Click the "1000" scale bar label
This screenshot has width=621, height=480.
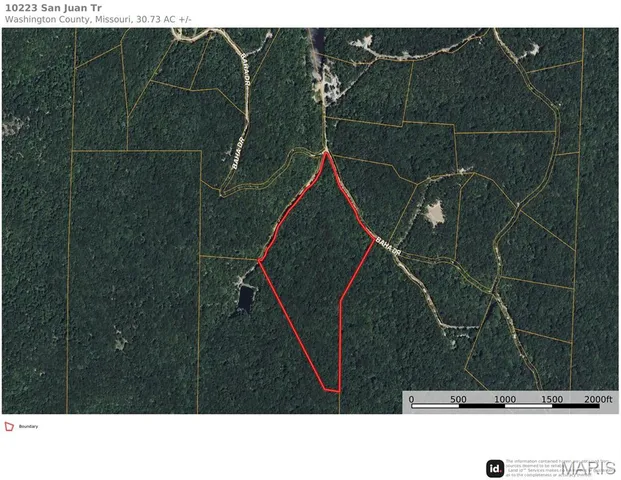[x=505, y=399]
